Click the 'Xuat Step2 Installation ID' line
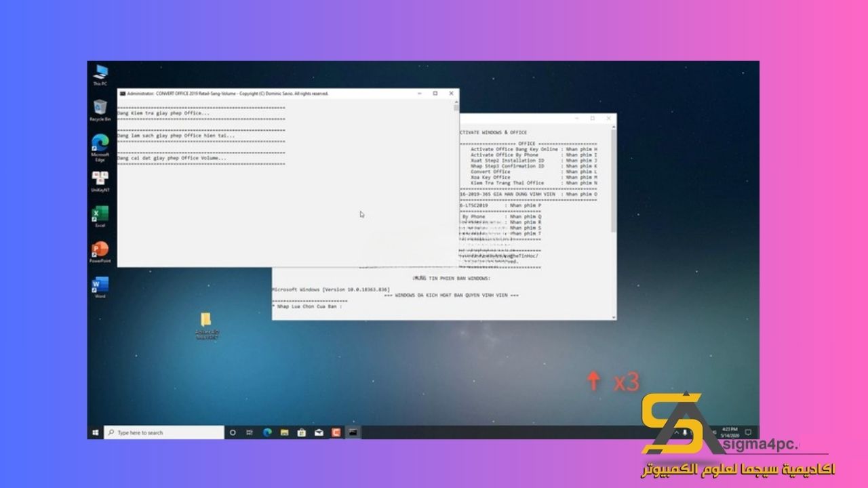This screenshot has width=868, height=488. coord(534,161)
